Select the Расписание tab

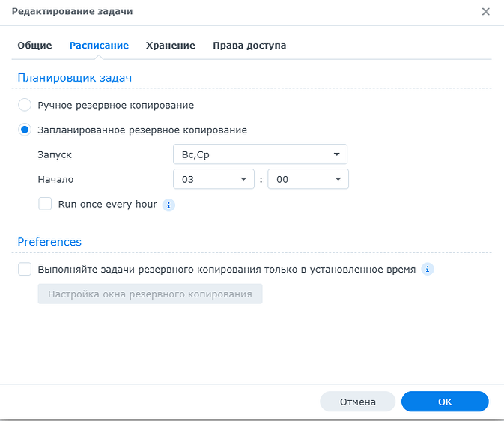(99, 46)
